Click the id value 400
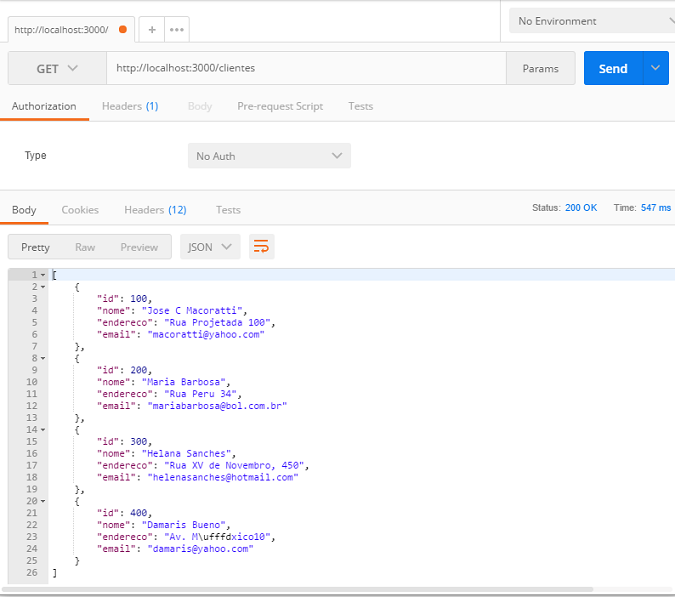The width and height of the screenshot is (675, 597). (139, 513)
